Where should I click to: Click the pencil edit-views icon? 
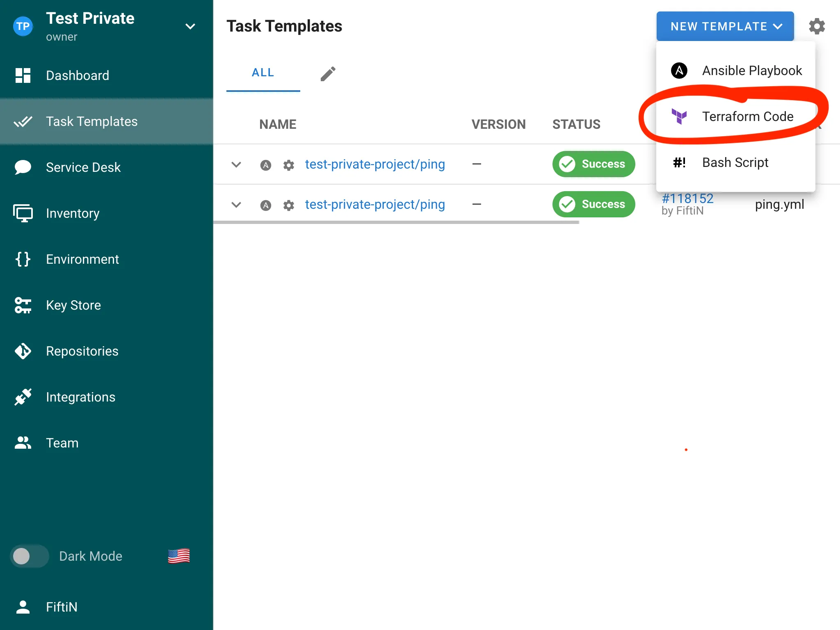coord(328,74)
